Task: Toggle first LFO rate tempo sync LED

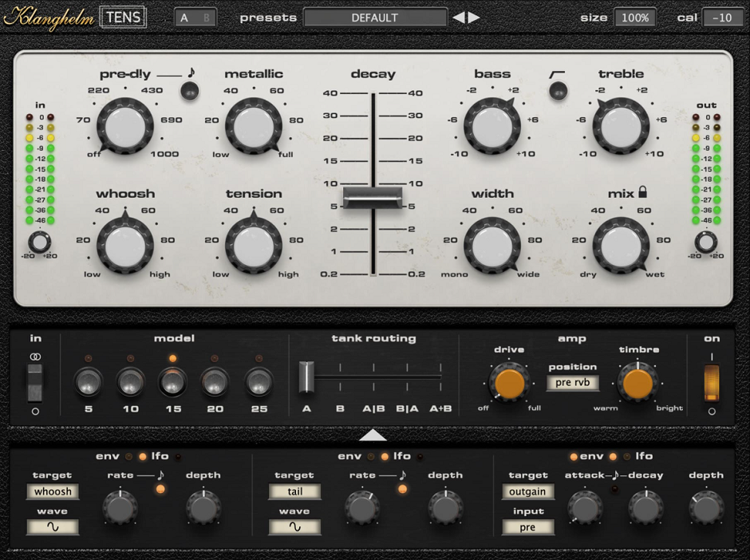Action: tap(160, 489)
